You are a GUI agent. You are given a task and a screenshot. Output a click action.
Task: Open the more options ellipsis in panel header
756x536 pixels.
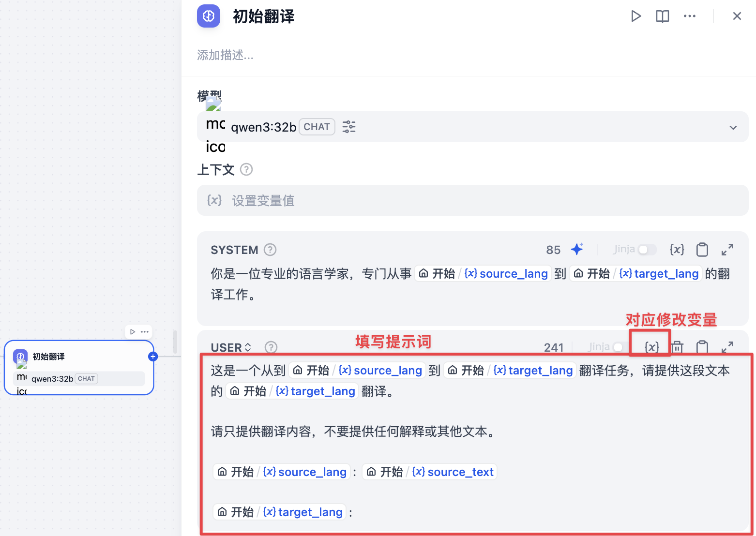click(690, 16)
